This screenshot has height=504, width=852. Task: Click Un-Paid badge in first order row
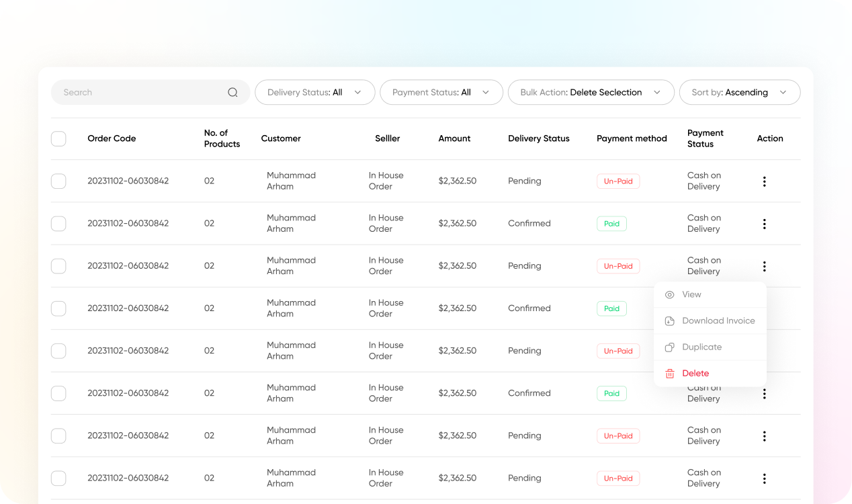[618, 181]
